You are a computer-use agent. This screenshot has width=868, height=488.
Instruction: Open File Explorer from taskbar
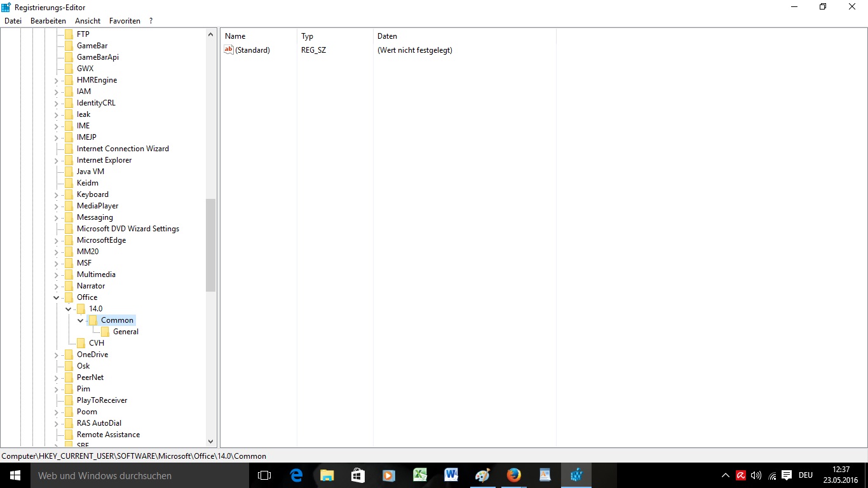click(327, 475)
